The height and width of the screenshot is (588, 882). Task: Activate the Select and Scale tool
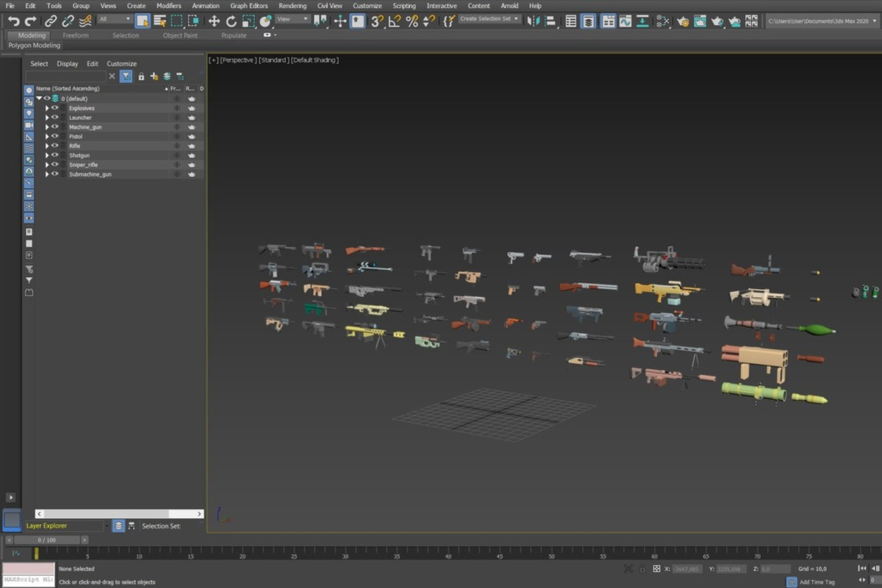(x=248, y=21)
